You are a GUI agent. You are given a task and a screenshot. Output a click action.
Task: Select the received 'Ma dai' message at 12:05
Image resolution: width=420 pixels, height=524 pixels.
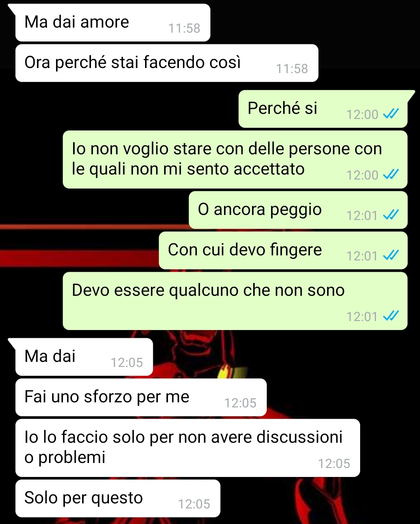point(84,357)
